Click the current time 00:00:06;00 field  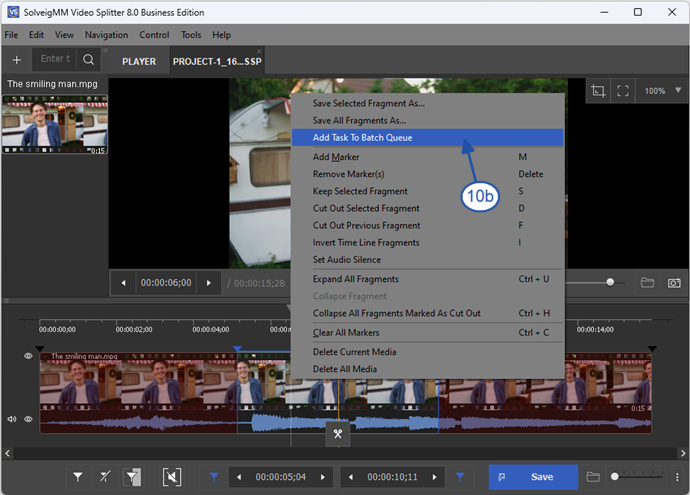166,283
